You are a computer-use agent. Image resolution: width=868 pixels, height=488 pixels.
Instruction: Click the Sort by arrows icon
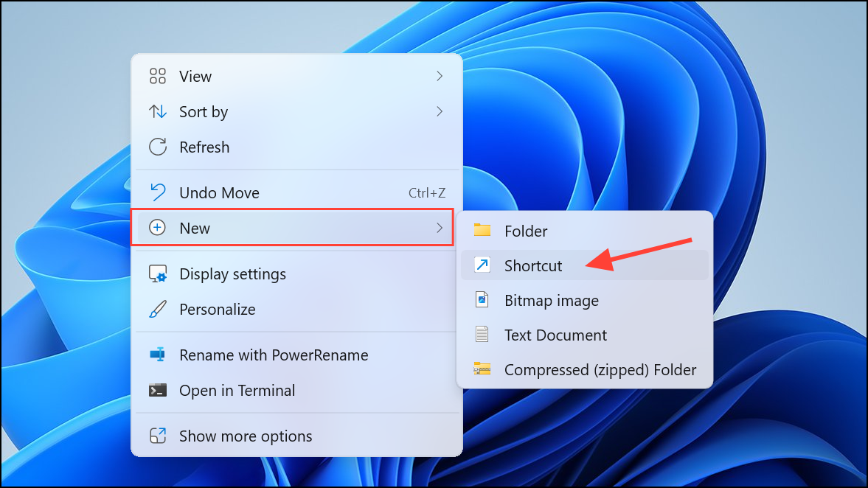[158, 111]
